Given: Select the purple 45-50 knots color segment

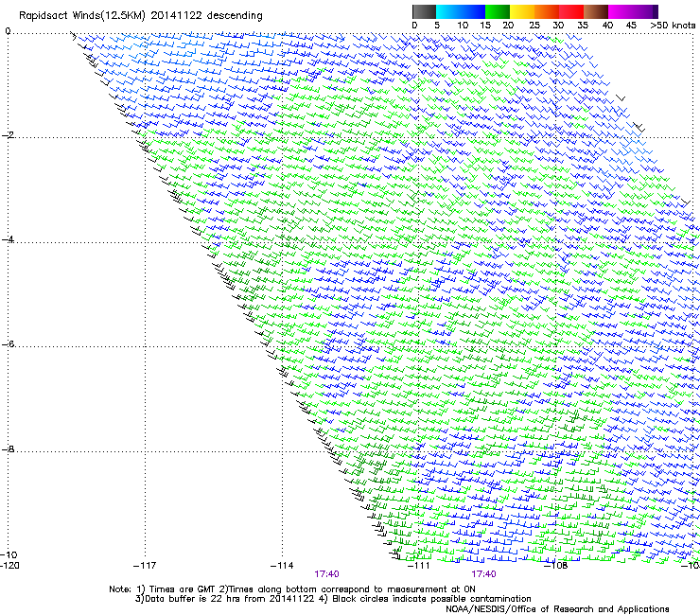Looking at the screenshot, I should click(645, 11).
